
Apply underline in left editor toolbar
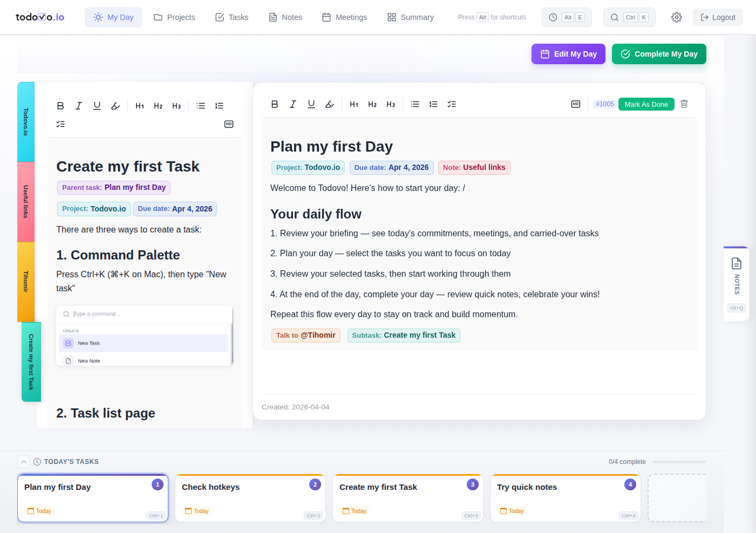point(97,106)
